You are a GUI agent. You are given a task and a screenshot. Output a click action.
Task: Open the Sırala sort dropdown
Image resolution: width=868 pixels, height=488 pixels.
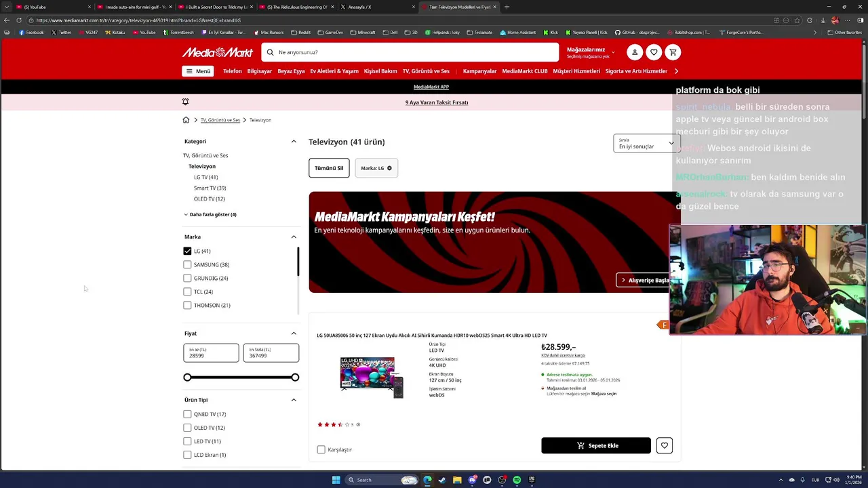[x=646, y=143]
